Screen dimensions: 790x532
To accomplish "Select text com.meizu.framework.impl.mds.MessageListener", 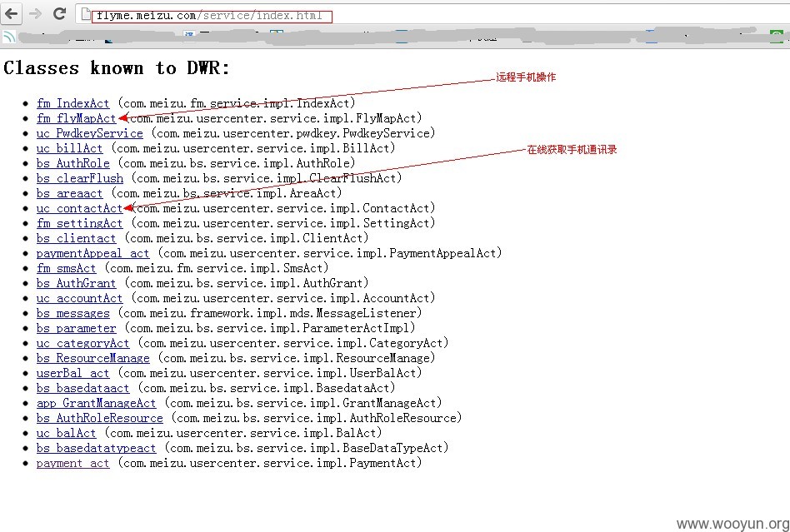I will [269, 314].
